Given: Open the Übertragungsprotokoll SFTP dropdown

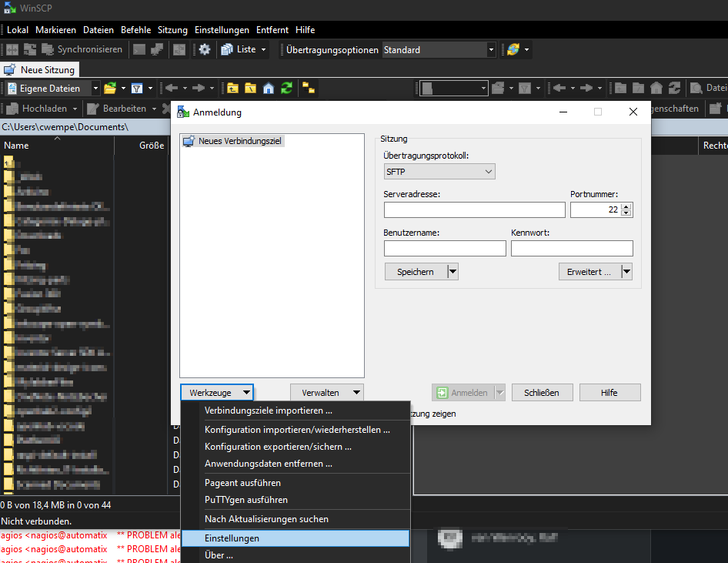Looking at the screenshot, I should pos(439,172).
